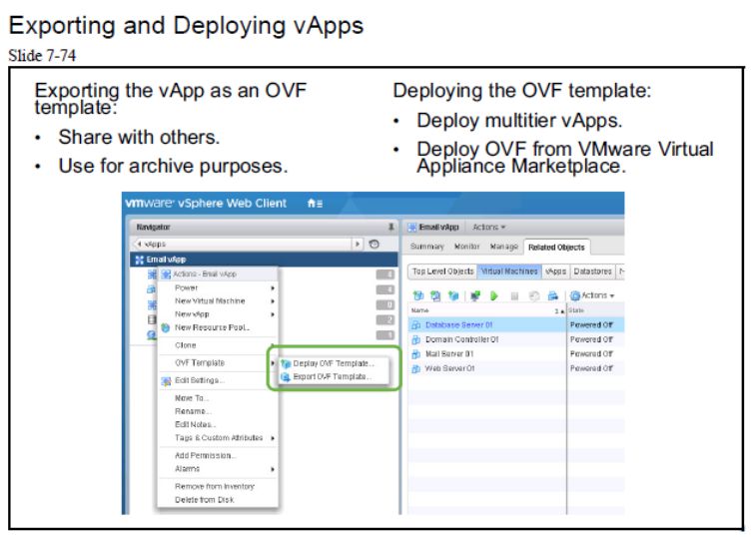This screenshot has width=756, height=537.
Task: Click the navigator forward arrow button
Action: [358, 244]
